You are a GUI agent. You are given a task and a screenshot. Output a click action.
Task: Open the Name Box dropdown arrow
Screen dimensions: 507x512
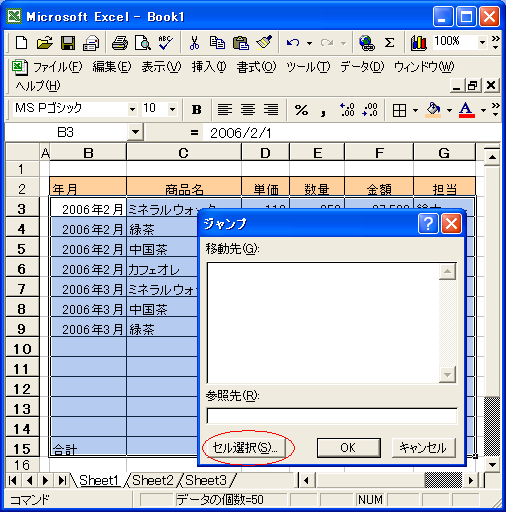135,132
